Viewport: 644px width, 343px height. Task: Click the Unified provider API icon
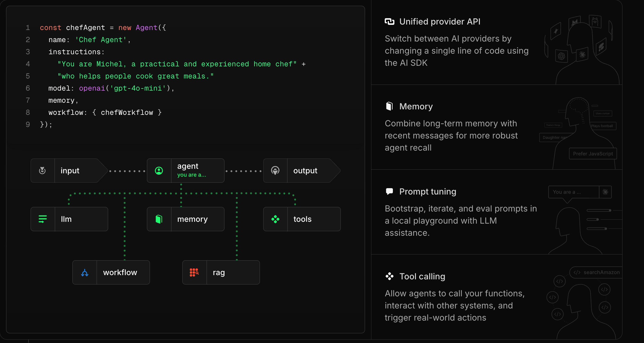(x=390, y=22)
